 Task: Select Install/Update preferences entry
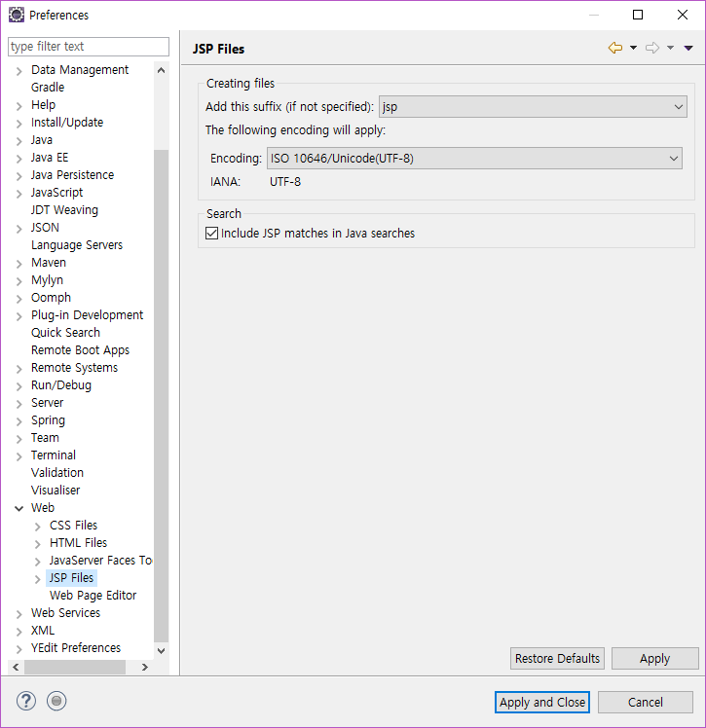(x=67, y=122)
